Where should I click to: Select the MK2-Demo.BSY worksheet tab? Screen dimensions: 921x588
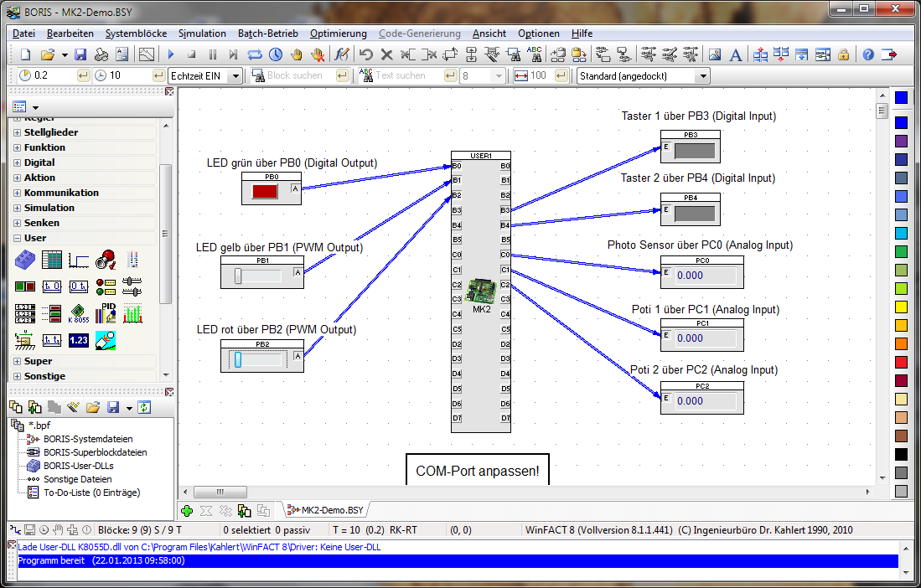[327, 511]
